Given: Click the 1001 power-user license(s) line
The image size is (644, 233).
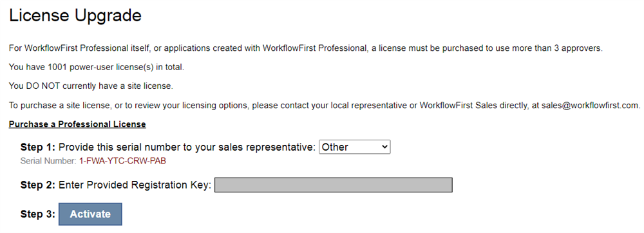Looking at the screenshot, I should point(97,68).
